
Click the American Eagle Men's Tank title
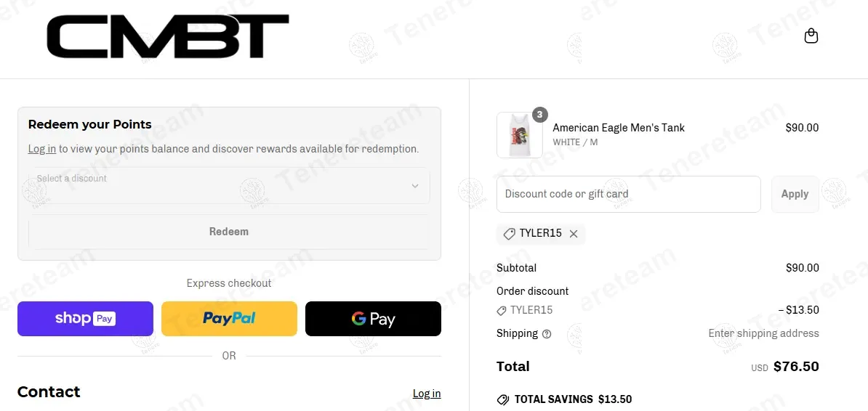pos(619,128)
